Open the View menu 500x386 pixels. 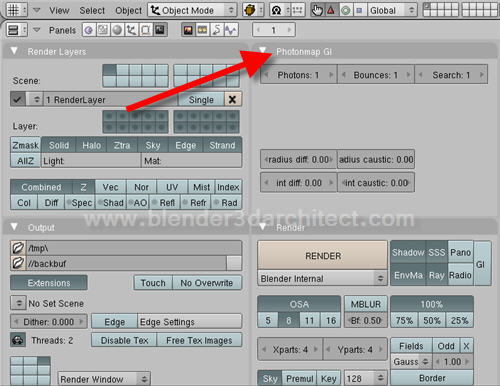click(x=59, y=11)
